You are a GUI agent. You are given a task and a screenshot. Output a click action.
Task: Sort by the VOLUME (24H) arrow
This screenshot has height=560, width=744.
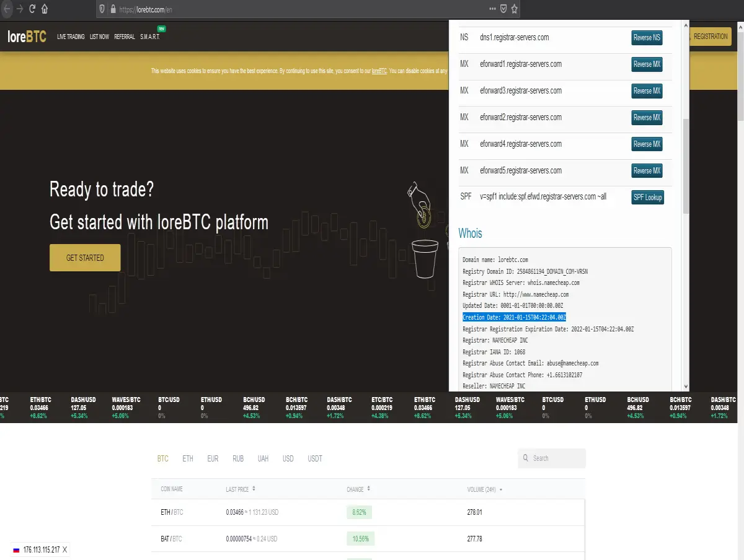pos(500,489)
